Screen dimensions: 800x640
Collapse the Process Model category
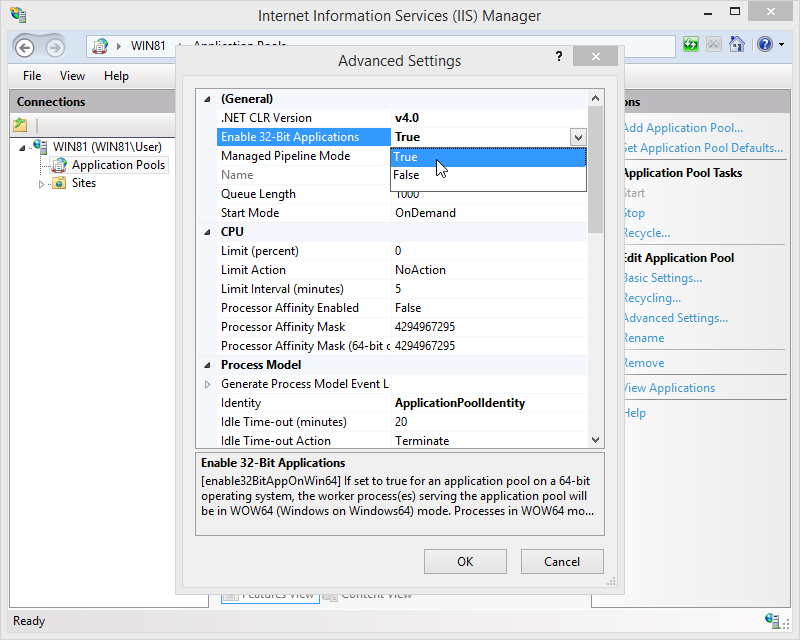pyautogui.click(x=207, y=365)
